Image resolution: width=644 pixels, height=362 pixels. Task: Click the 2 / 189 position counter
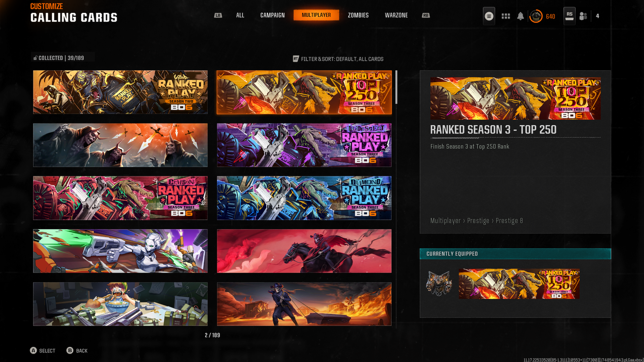[212, 335]
